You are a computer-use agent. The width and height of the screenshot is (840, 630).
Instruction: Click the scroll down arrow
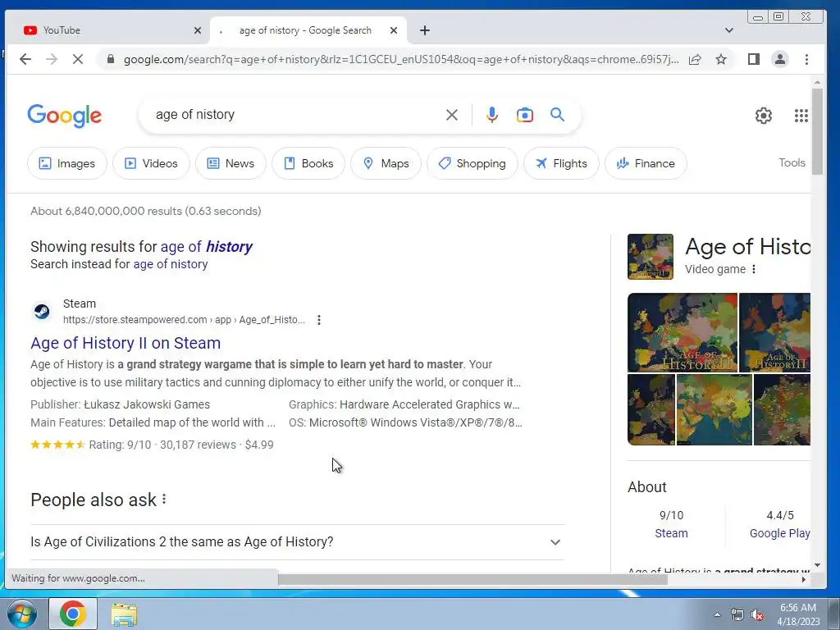click(x=817, y=564)
